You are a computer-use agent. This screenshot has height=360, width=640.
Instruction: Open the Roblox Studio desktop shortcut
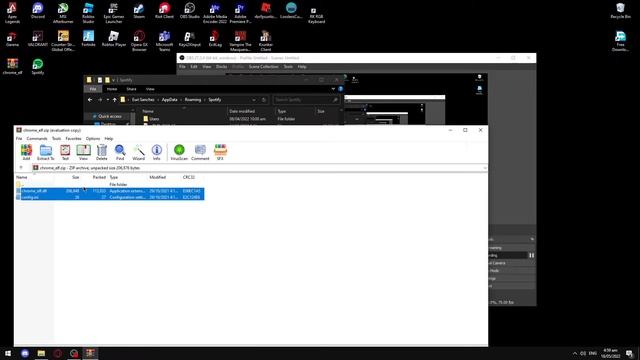[x=88, y=13]
